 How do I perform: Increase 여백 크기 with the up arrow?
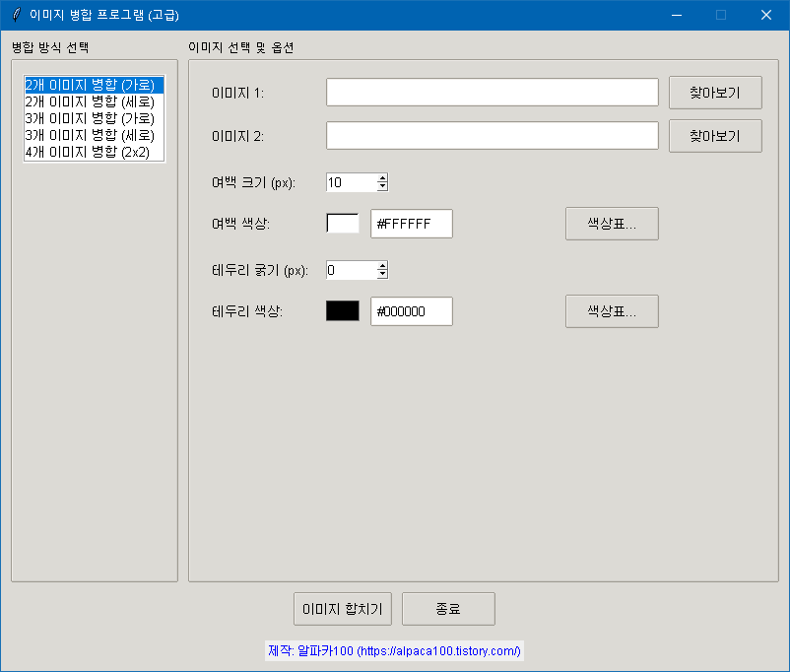point(382,178)
